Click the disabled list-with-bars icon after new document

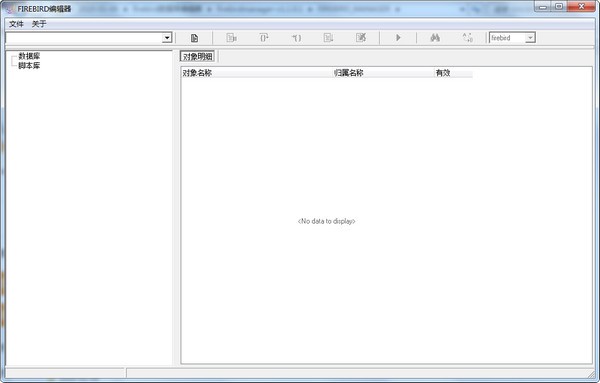[x=232, y=38]
